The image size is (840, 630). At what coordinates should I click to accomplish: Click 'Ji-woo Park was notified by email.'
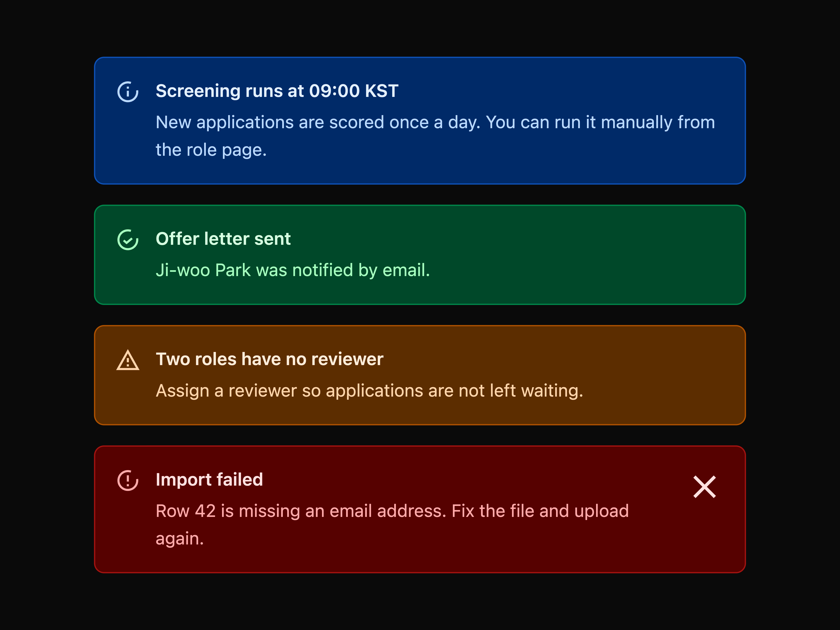click(x=293, y=270)
